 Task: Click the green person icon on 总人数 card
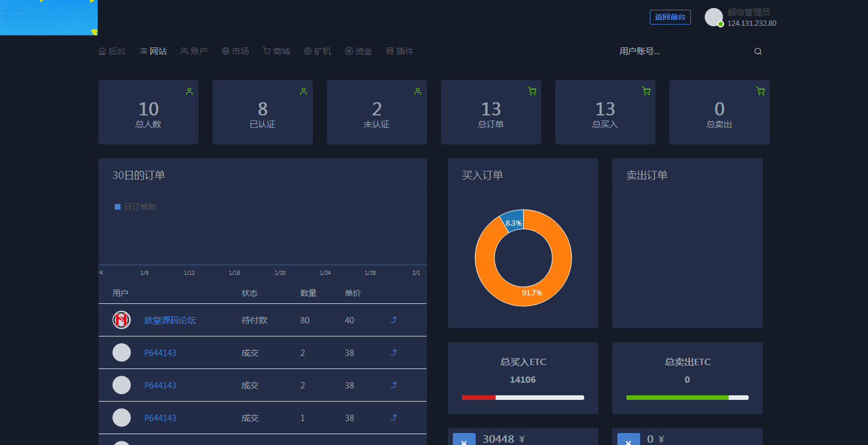click(189, 91)
